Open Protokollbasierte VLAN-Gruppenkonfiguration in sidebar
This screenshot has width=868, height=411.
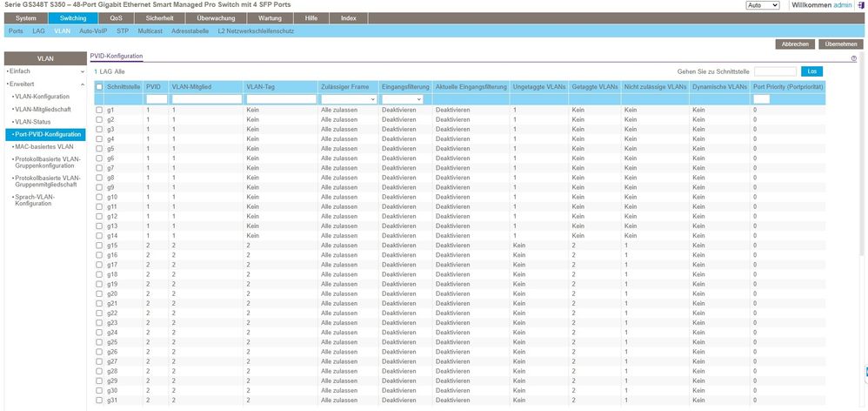coord(47,162)
